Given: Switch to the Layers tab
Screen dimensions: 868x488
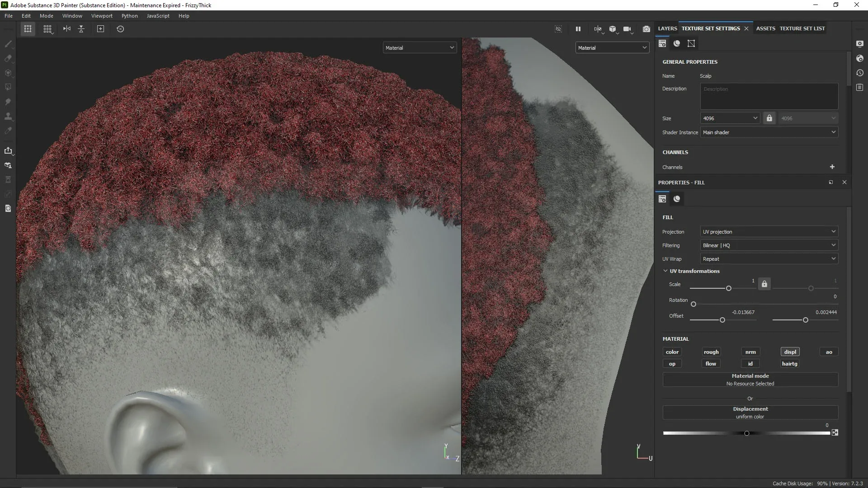Looking at the screenshot, I should (x=667, y=28).
